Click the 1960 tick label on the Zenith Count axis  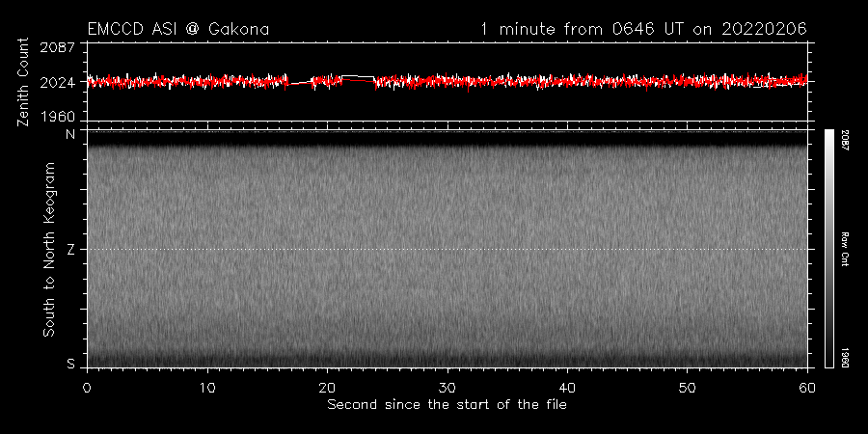[58, 117]
